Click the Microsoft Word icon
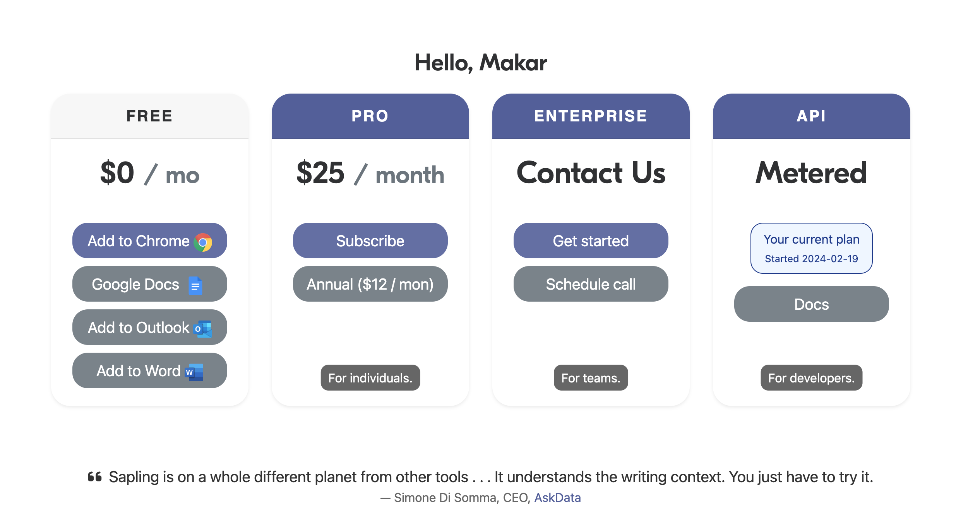The width and height of the screenshot is (980, 529). 195,372
